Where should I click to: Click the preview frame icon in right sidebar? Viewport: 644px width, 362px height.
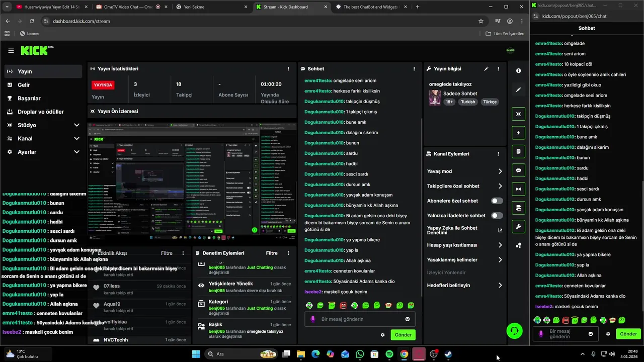519,114
